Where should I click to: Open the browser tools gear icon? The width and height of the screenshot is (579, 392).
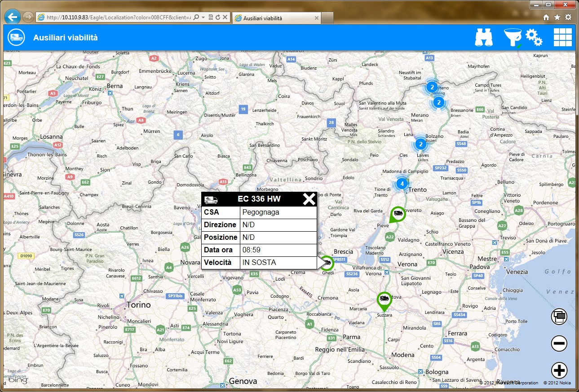point(568,17)
